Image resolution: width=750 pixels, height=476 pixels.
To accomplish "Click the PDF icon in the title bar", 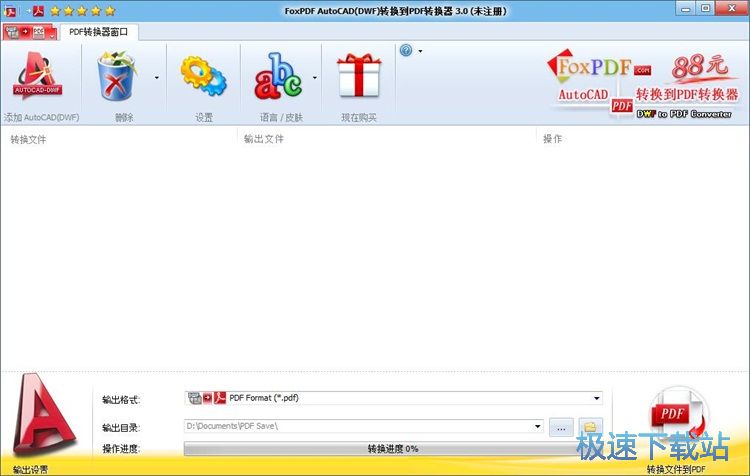I will tap(38, 11).
